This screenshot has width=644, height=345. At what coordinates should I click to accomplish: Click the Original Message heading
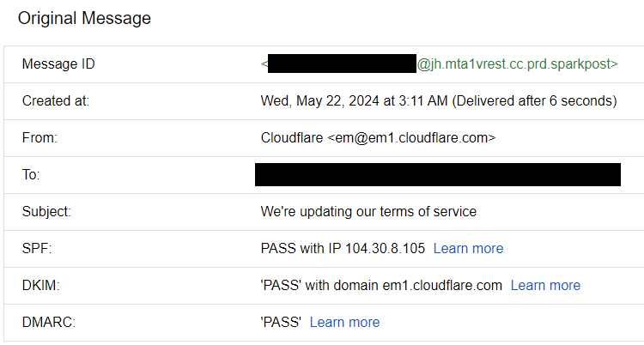point(84,19)
